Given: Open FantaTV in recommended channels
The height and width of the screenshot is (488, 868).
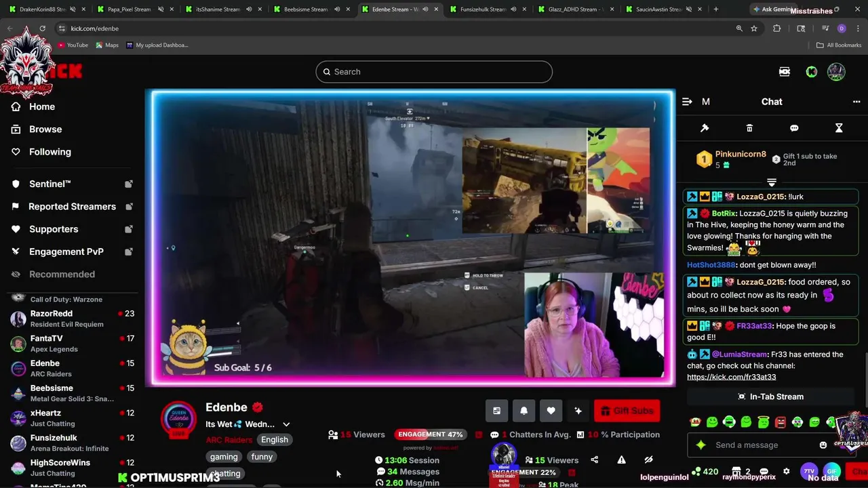Looking at the screenshot, I should pos(72,344).
